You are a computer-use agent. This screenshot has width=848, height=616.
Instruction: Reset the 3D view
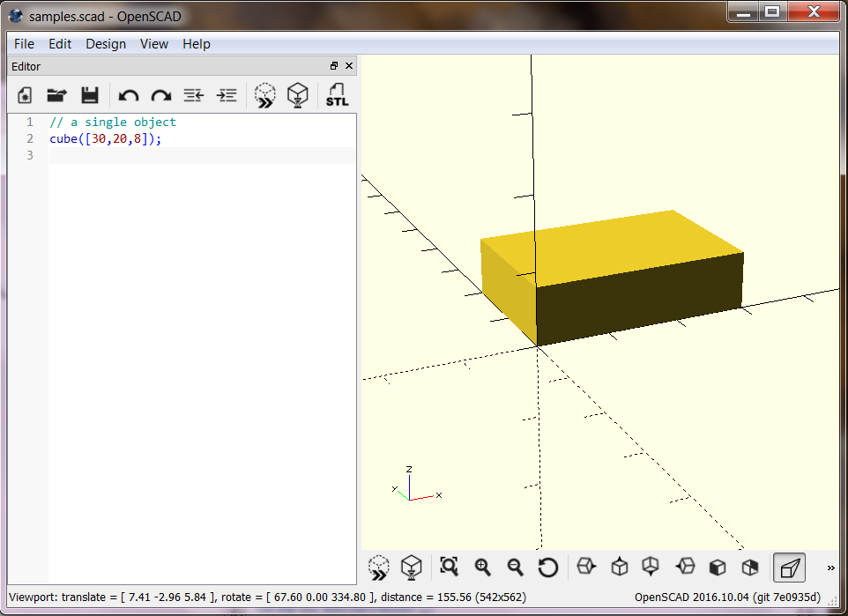click(x=547, y=568)
